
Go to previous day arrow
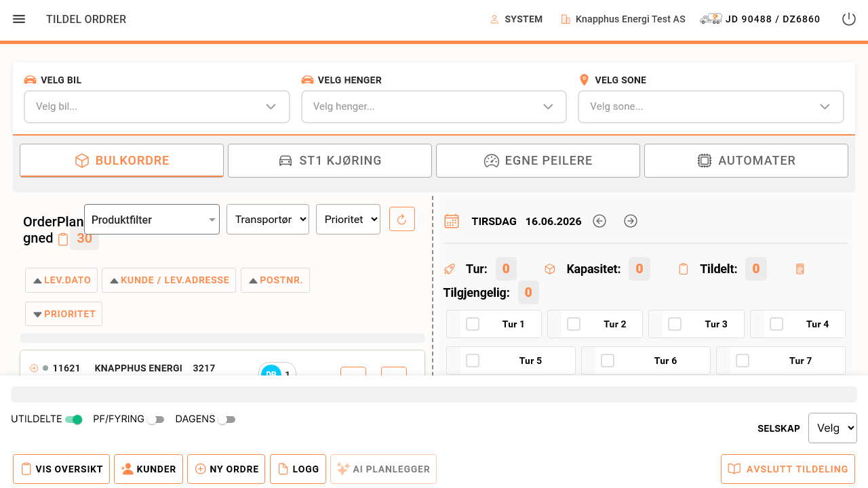coord(599,221)
